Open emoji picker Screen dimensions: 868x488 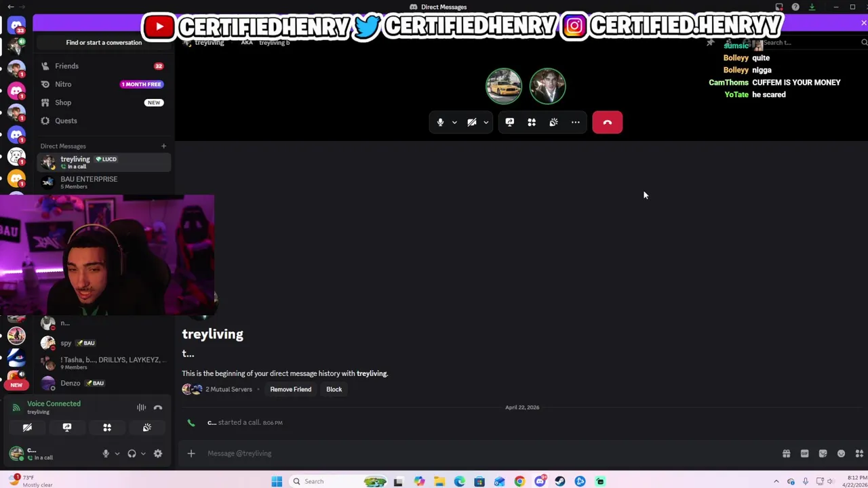click(841, 453)
